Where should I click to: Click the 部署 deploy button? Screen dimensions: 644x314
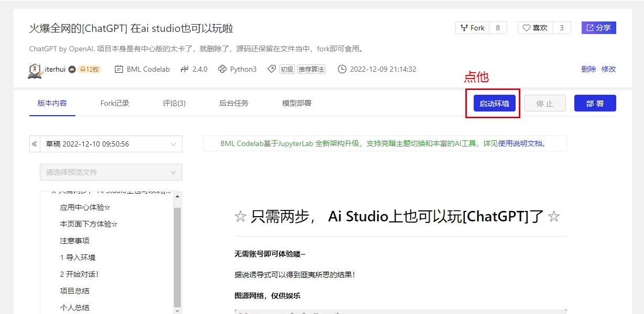coord(595,104)
